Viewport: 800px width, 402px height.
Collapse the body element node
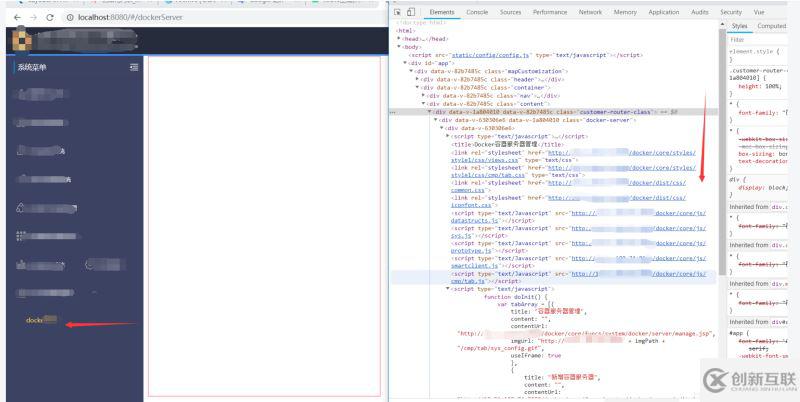pos(398,47)
